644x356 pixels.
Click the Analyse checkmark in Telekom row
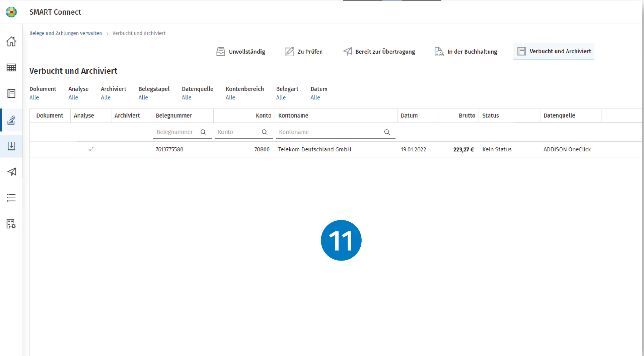(x=91, y=149)
